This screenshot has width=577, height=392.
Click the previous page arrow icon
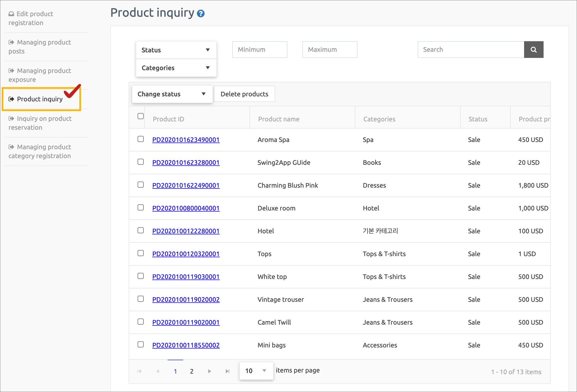point(158,371)
